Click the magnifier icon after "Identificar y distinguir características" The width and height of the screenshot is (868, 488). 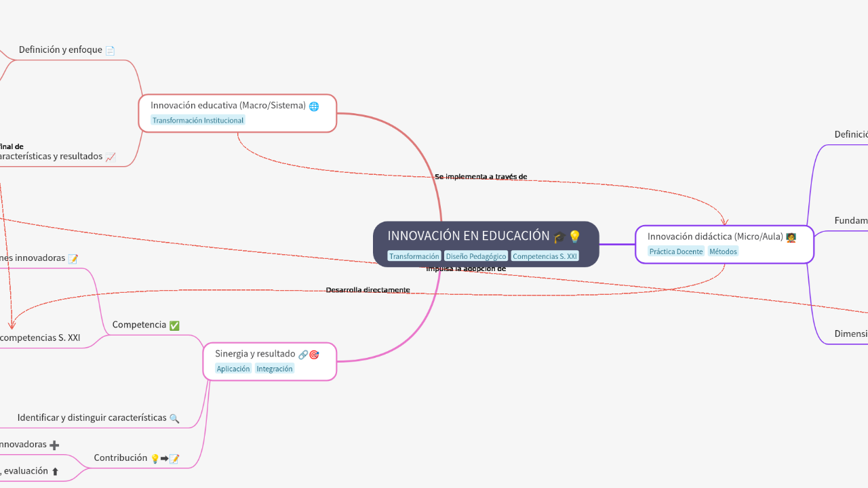point(175,418)
